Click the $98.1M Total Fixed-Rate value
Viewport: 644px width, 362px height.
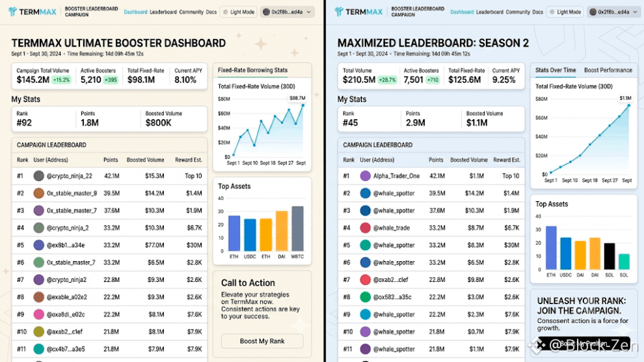tap(141, 79)
